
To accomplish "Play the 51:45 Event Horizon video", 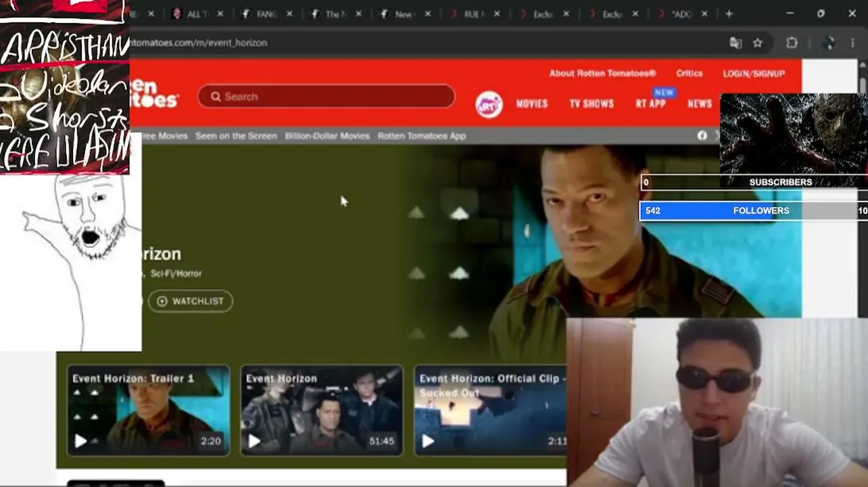I will (x=254, y=442).
